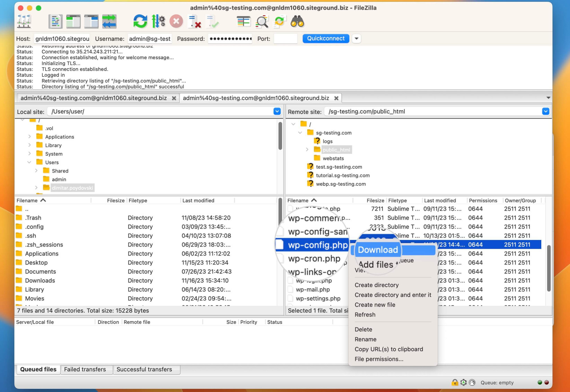The image size is (570, 392).
Task: Click Refresh in the context menu
Action: click(x=365, y=314)
